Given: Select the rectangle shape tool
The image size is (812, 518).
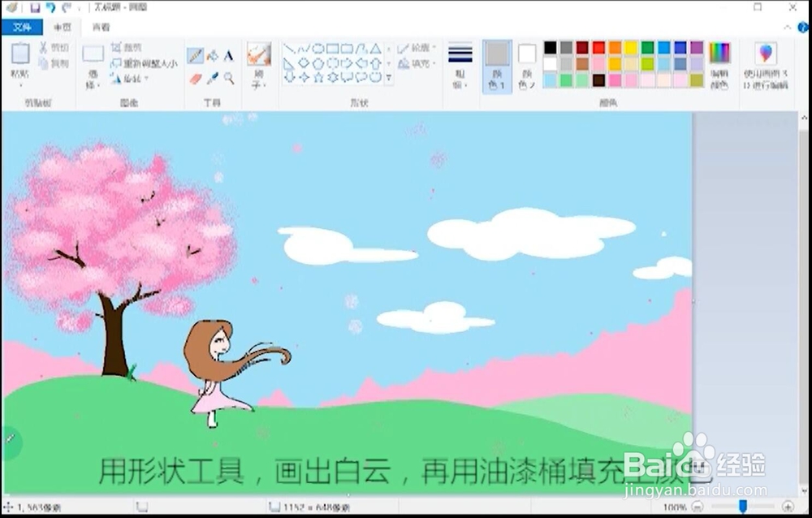Looking at the screenshot, I should [x=330, y=48].
